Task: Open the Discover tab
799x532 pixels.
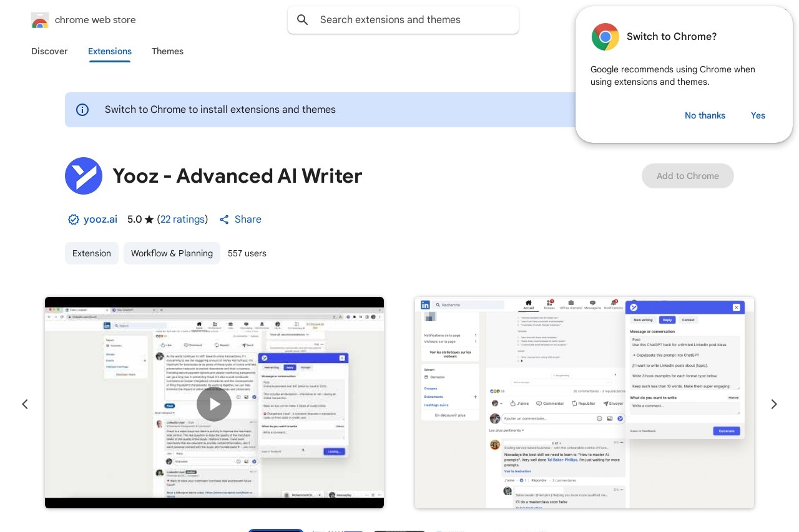Action: click(x=49, y=51)
